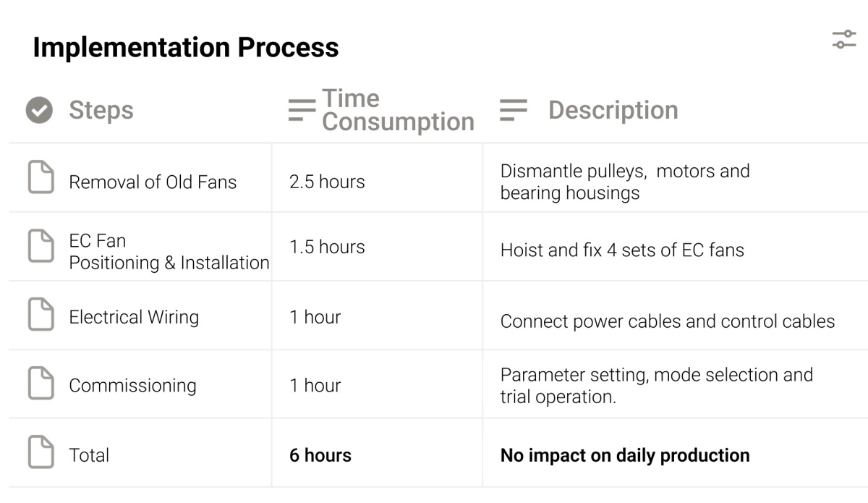Image resolution: width=868 pixels, height=503 pixels.
Task: Open the Total row document icon
Action: pyautogui.click(x=41, y=452)
